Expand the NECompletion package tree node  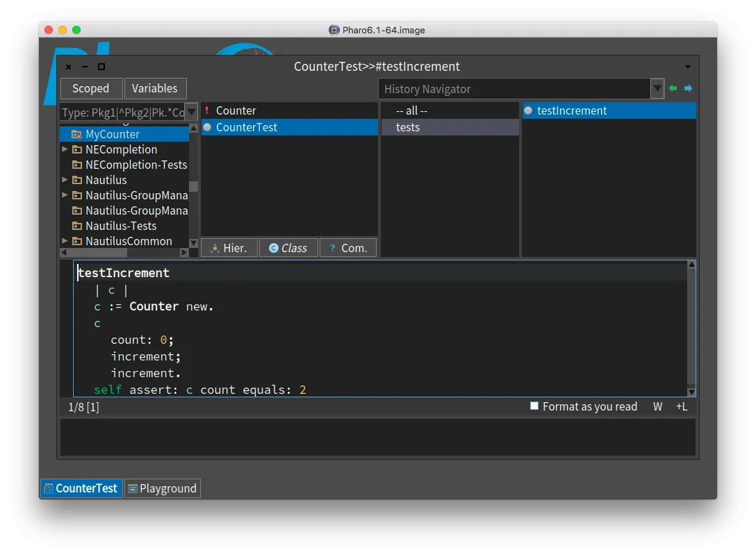[x=65, y=149]
